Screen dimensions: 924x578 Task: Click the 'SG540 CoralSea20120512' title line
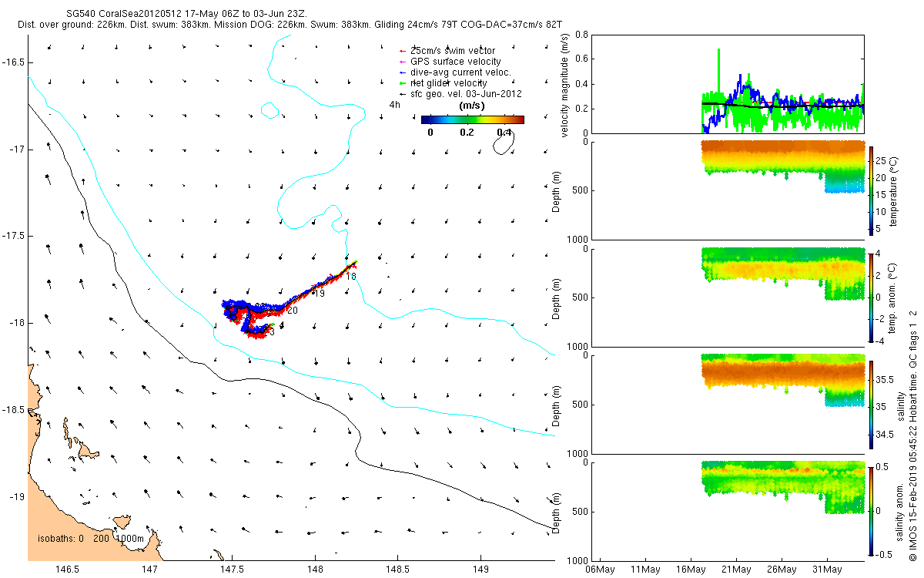point(187,14)
